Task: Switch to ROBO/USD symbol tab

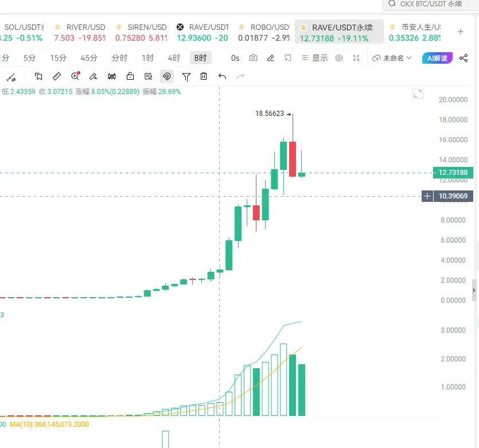Action: click(264, 32)
